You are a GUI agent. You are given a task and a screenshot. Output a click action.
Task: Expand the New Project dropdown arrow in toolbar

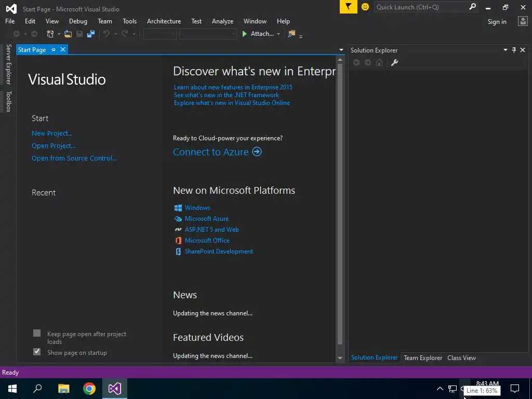coord(59,34)
